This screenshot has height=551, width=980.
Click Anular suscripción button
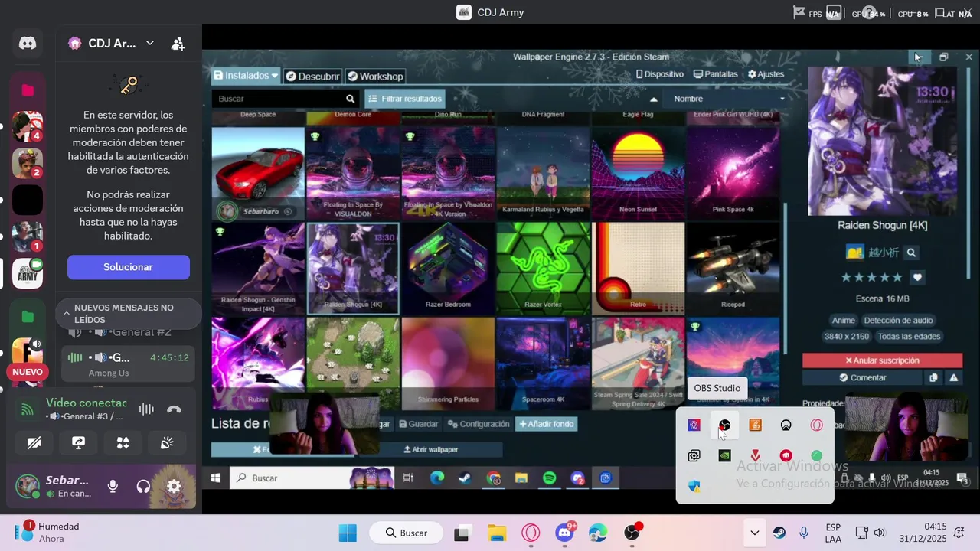point(882,360)
